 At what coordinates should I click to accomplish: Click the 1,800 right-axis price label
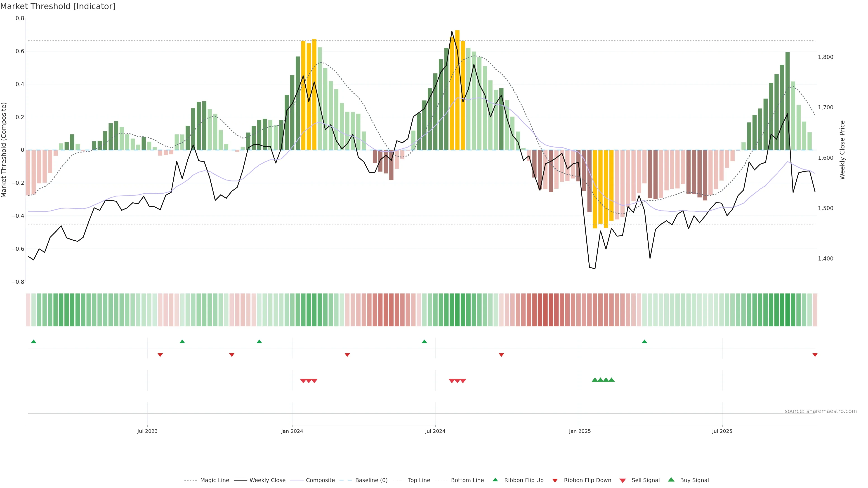(826, 57)
